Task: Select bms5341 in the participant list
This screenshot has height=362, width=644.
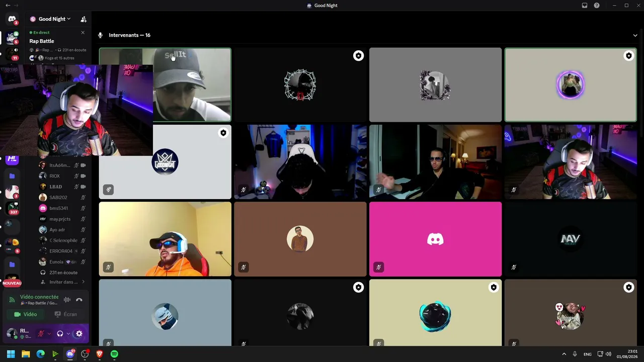Action: [x=62, y=208]
